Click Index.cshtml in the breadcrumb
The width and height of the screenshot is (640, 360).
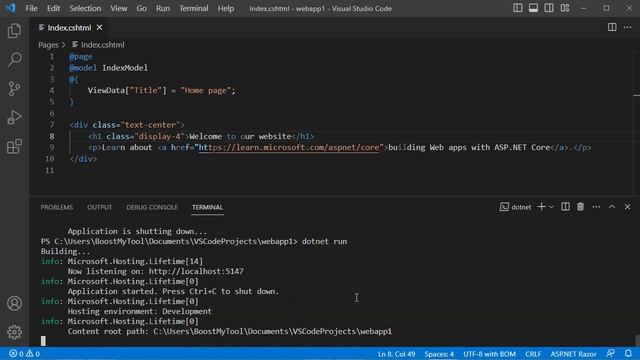click(102, 45)
